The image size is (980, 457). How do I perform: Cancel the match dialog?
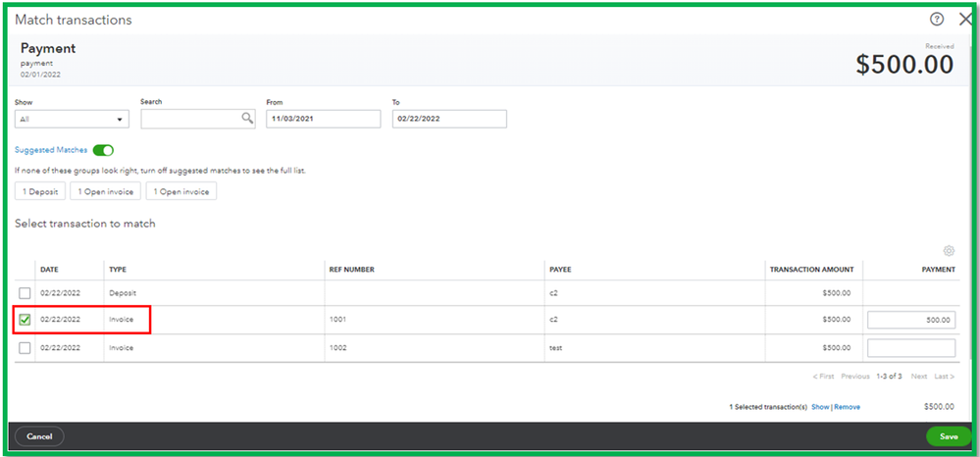[39, 436]
